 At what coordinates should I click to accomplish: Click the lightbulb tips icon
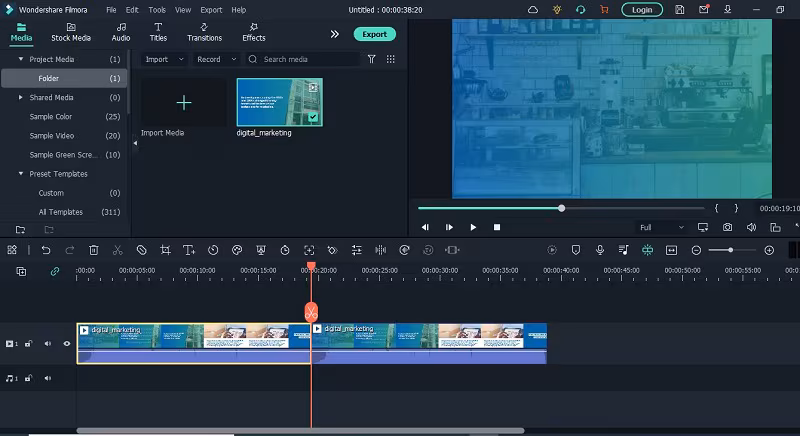coord(557,10)
